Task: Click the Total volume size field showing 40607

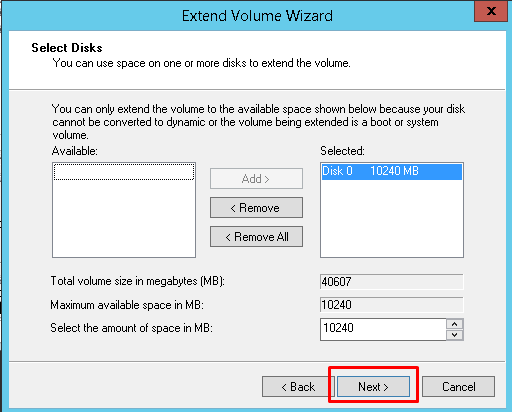Action: point(391,282)
